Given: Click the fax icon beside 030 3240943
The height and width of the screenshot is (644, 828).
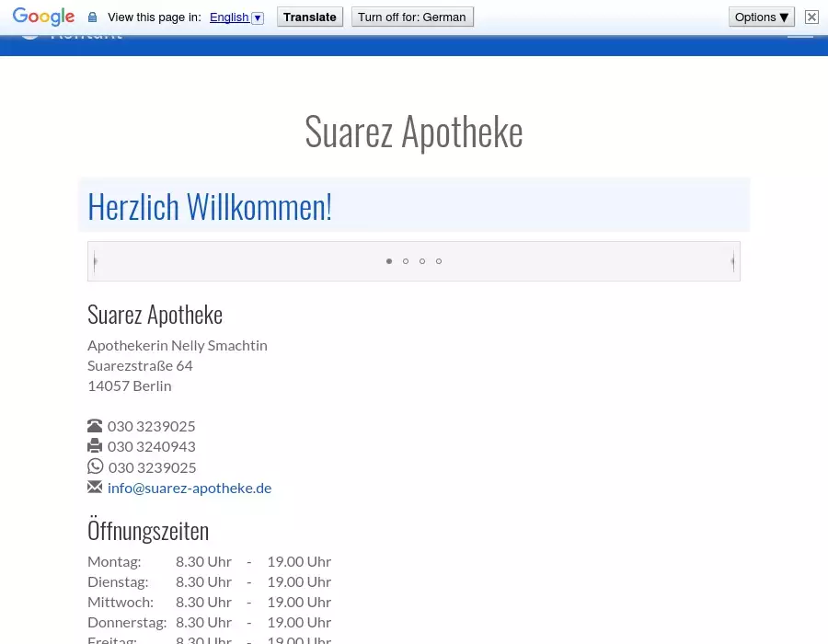Looking at the screenshot, I should pos(95,446).
